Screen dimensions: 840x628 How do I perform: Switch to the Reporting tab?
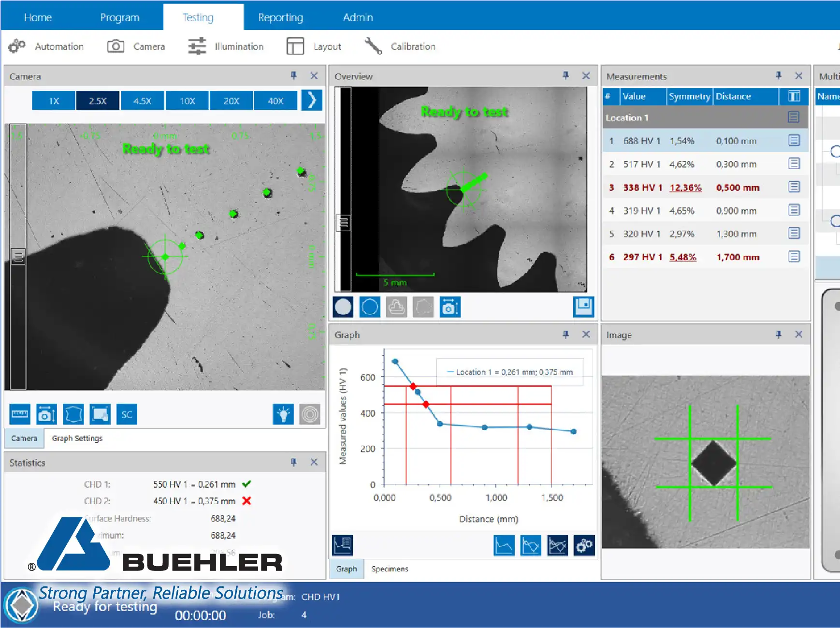pyautogui.click(x=280, y=17)
